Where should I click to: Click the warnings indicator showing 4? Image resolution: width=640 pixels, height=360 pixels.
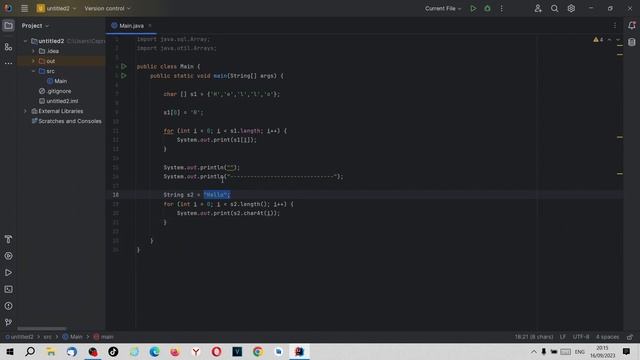(x=598, y=40)
